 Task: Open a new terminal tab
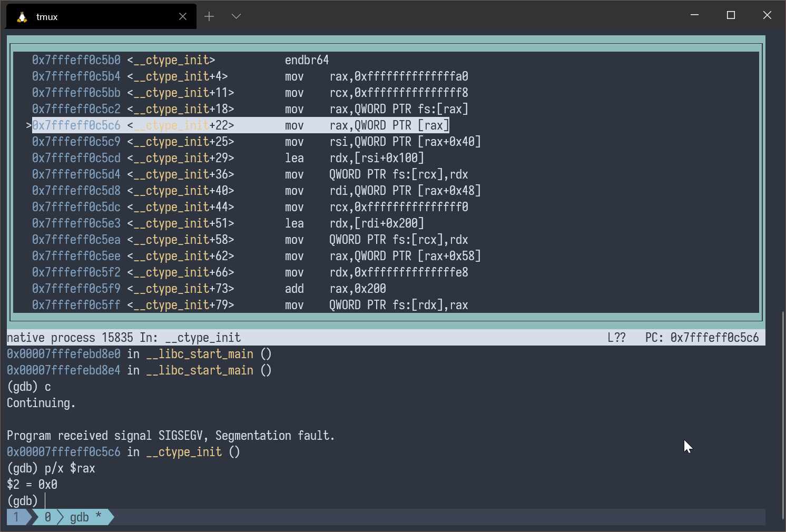[x=209, y=16]
